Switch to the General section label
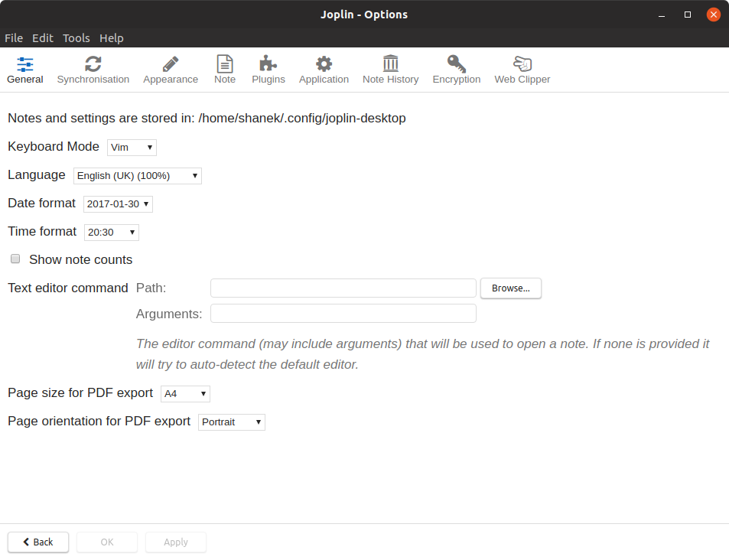 click(25, 80)
